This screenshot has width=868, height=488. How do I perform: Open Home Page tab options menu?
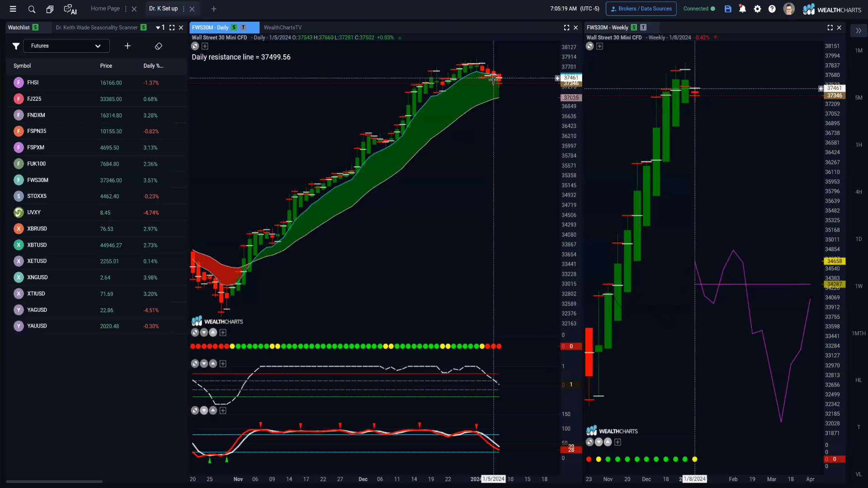(x=126, y=9)
